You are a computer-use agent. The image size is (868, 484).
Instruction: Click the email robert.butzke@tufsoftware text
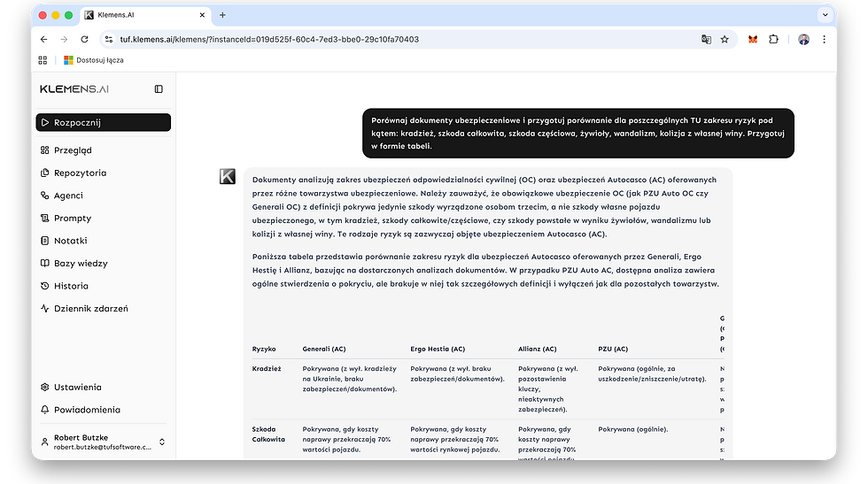point(103,447)
